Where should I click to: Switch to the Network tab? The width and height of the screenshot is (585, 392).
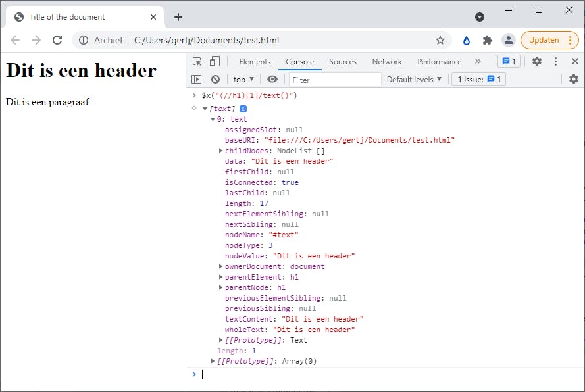[x=386, y=62]
